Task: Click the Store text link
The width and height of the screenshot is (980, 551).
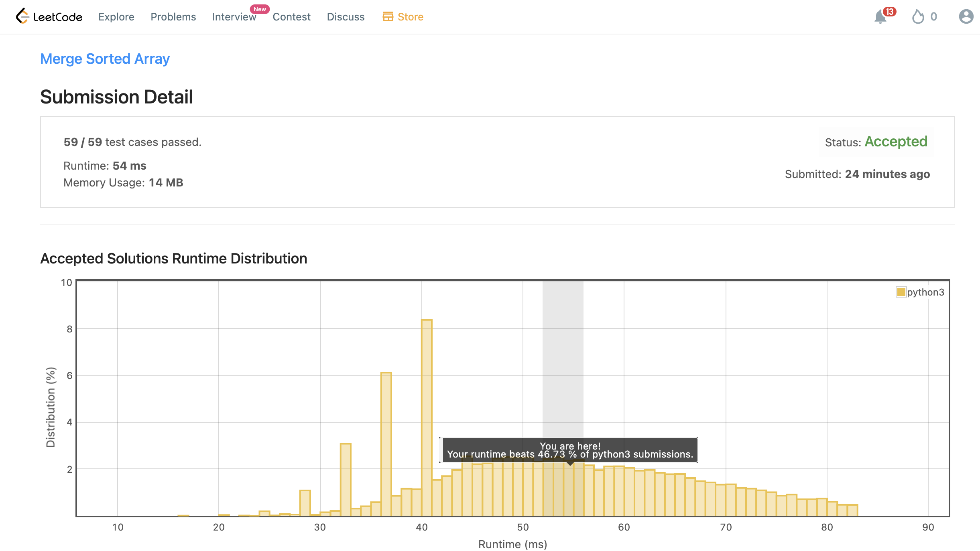Action: click(x=410, y=17)
